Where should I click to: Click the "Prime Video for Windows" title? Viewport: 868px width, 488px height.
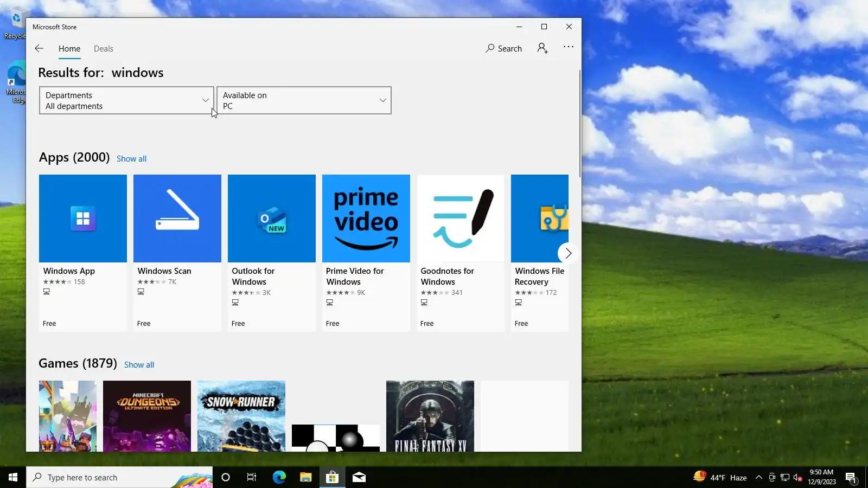[x=355, y=277]
